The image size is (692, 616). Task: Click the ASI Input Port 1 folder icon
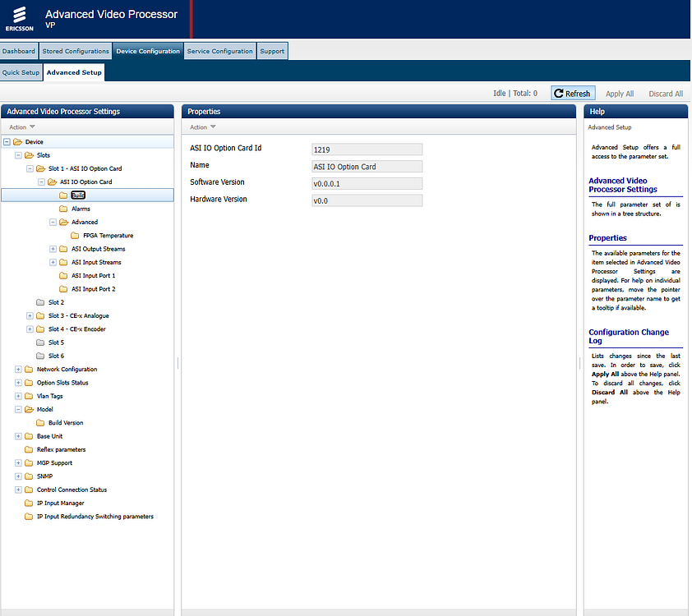[x=63, y=276]
